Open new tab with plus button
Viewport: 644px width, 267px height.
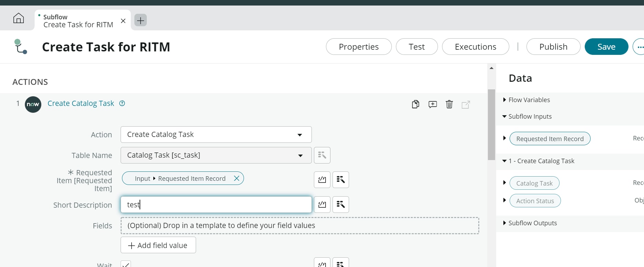[141, 20]
